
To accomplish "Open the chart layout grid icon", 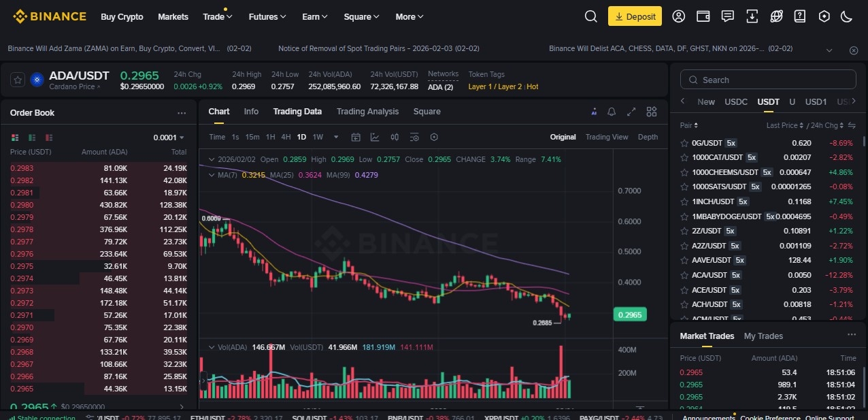I will coord(652,112).
